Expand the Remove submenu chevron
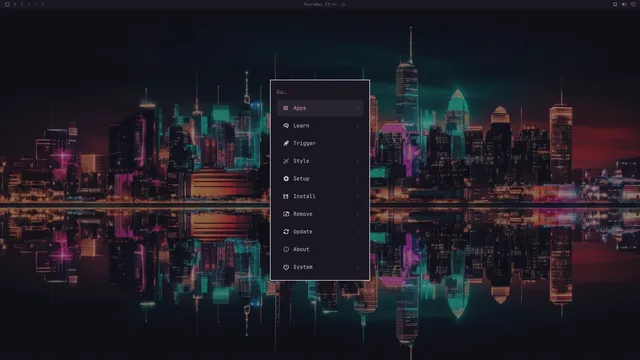 pos(358,214)
